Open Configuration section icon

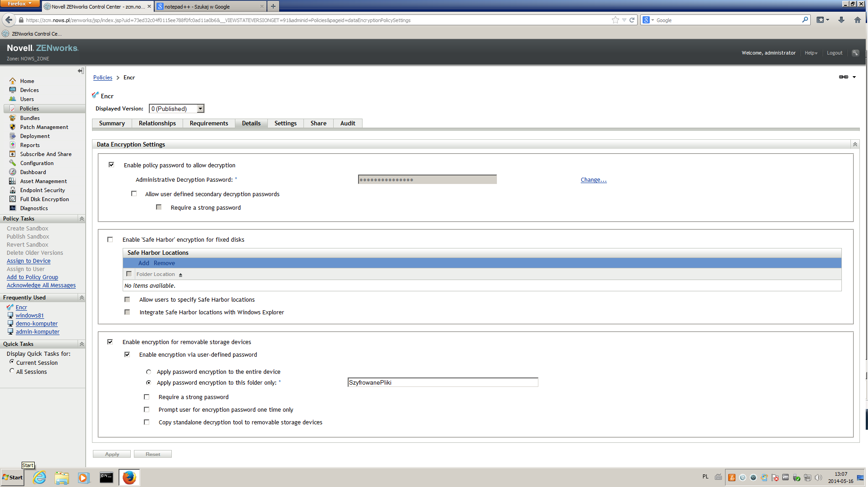tap(13, 163)
